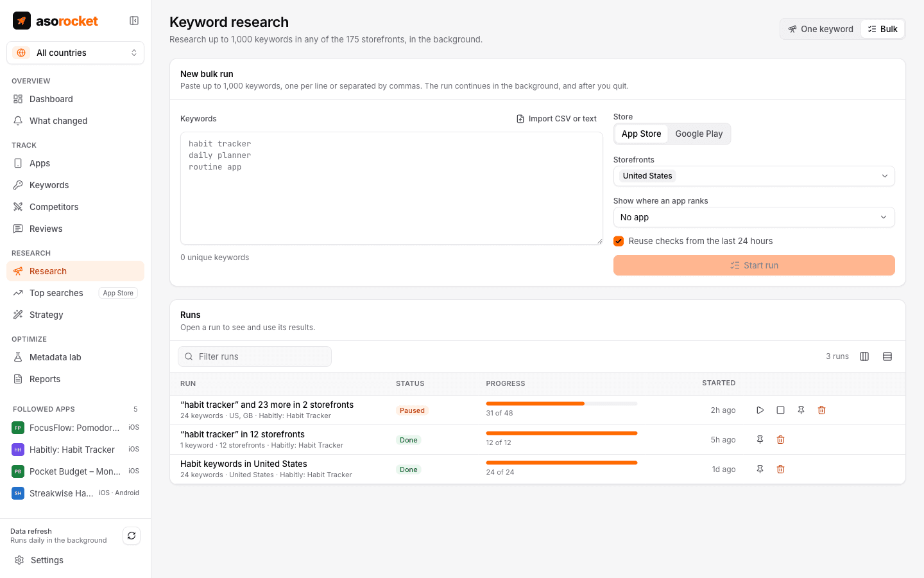Screen dimensions: 924x578
Task: Pin the "habit tracker" in 12 storefronts run
Action: 760,440
